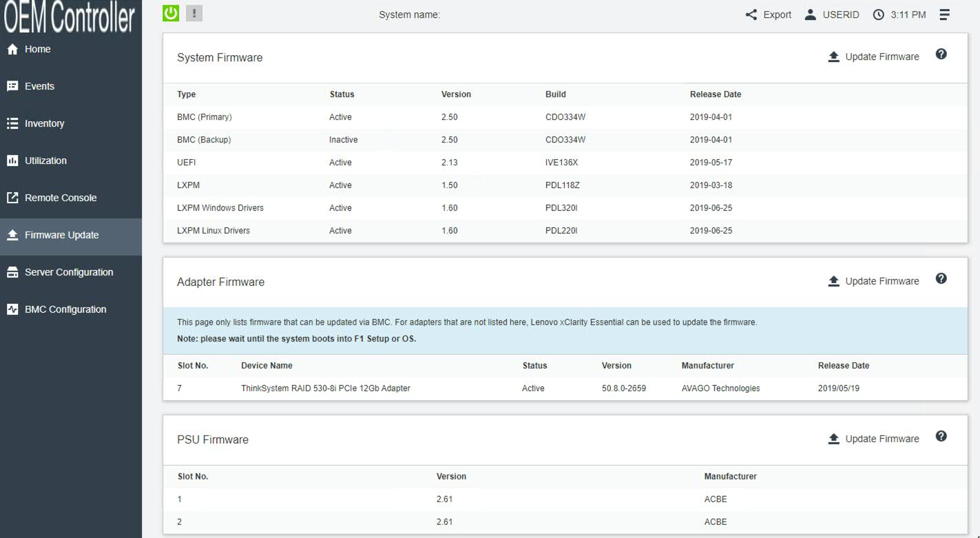Open help for PSU Firmware section
This screenshot has height=538, width=980.
click(x=941, y=437)
